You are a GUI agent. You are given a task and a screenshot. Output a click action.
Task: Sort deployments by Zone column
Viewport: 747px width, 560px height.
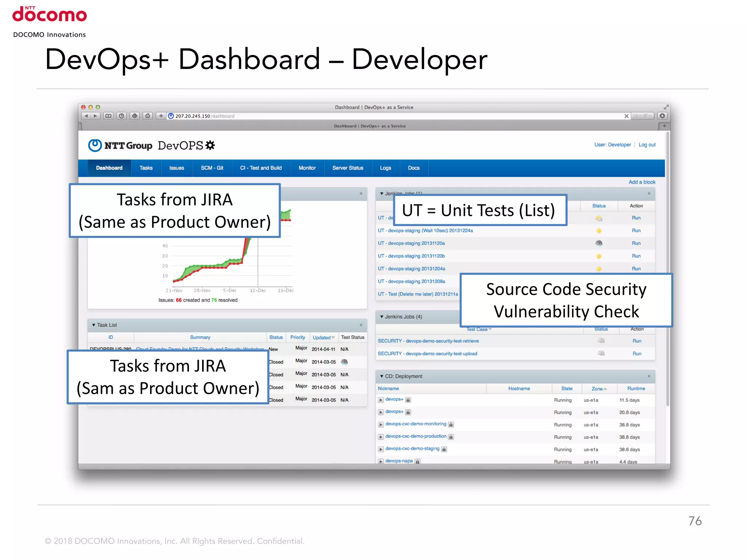[599, 389]
